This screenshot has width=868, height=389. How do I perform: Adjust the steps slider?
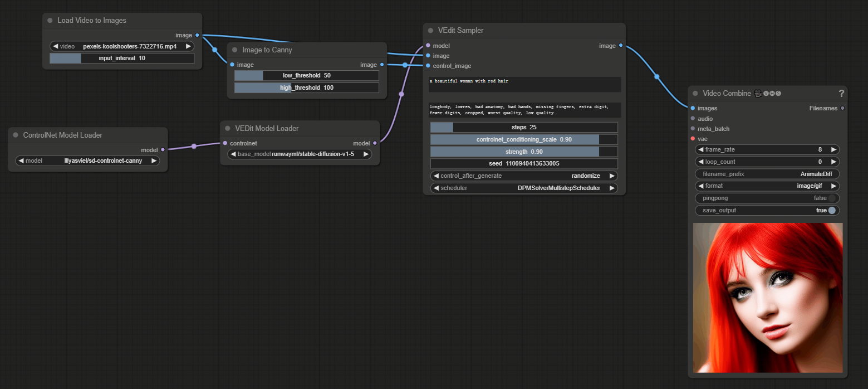(x=524, y=127)
